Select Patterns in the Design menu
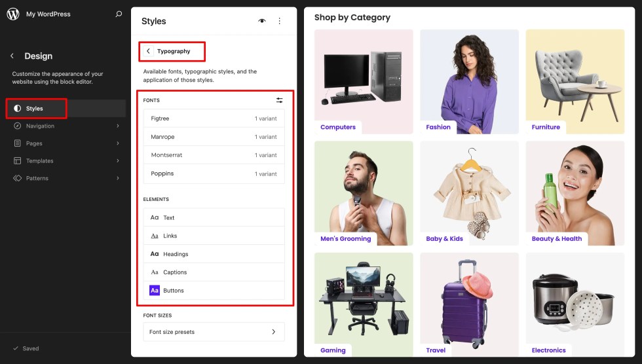642x364 pixels. [66, 178]
